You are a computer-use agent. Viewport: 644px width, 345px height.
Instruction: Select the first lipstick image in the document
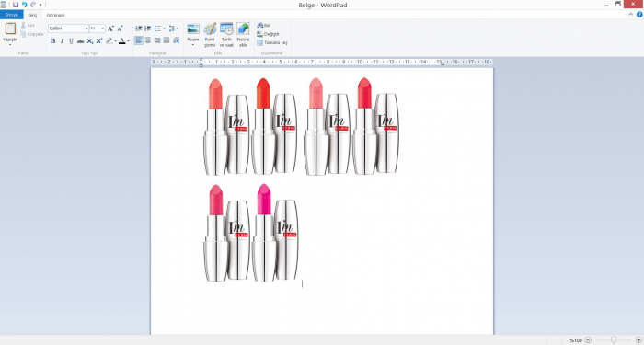(226, 127)
